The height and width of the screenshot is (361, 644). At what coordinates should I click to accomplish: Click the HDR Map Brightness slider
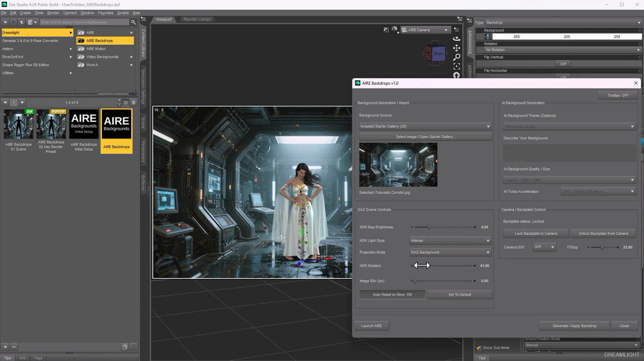coord(443,227)
